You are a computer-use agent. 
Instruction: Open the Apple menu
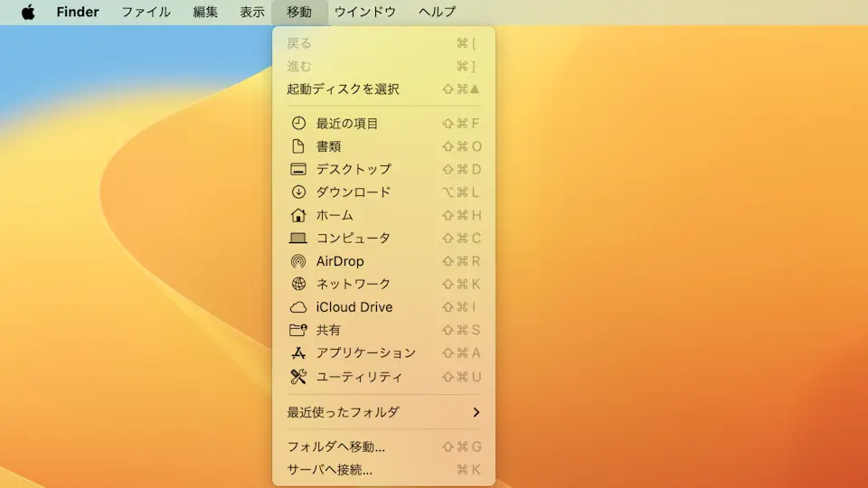point(28,13)
